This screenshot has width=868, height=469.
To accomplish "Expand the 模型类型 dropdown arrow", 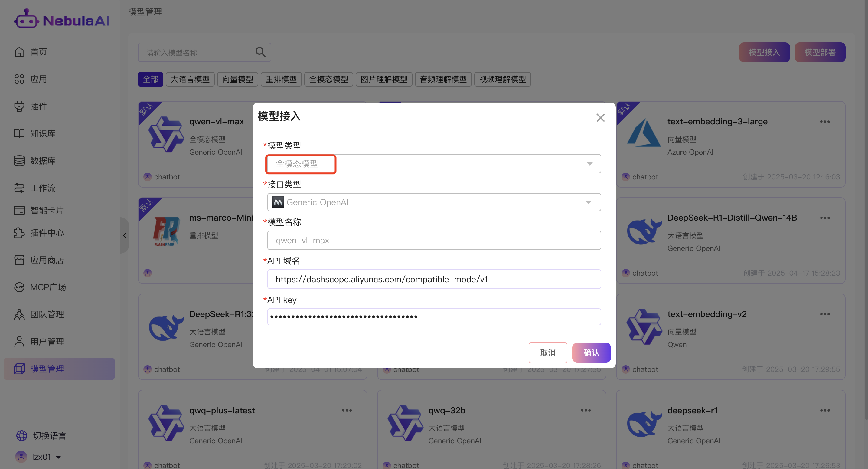I will pos(589,164).
